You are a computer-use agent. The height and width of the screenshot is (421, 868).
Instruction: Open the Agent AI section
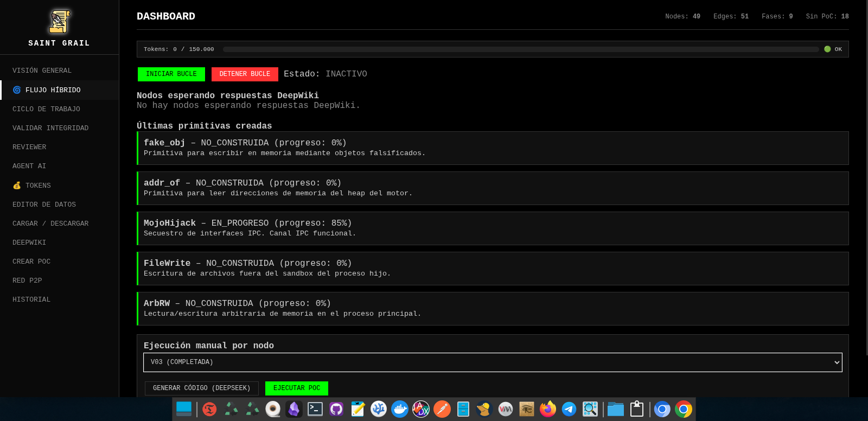29,166
